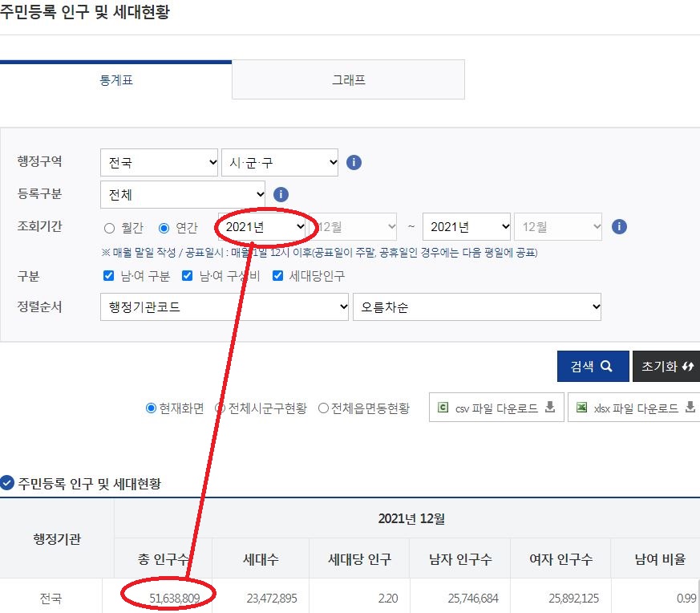Open the end year 2021년 dropdown
The image size is (700, 613).
[x=467, y=226]
